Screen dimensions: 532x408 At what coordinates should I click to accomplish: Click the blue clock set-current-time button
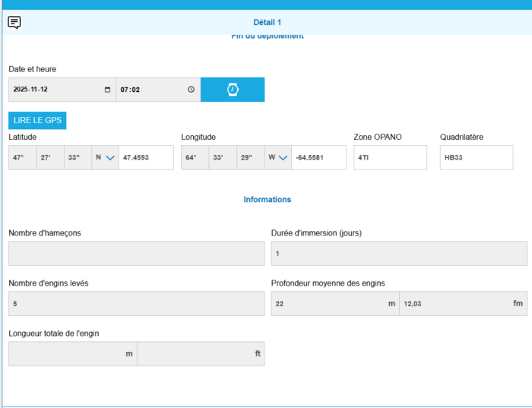[x=233, y=90]
